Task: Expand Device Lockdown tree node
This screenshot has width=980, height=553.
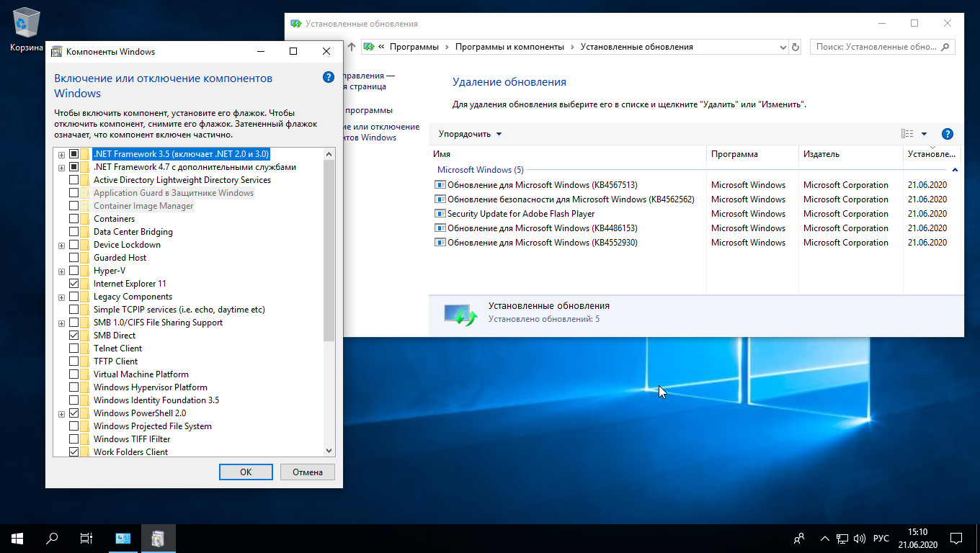Action: tap(62, 245)
